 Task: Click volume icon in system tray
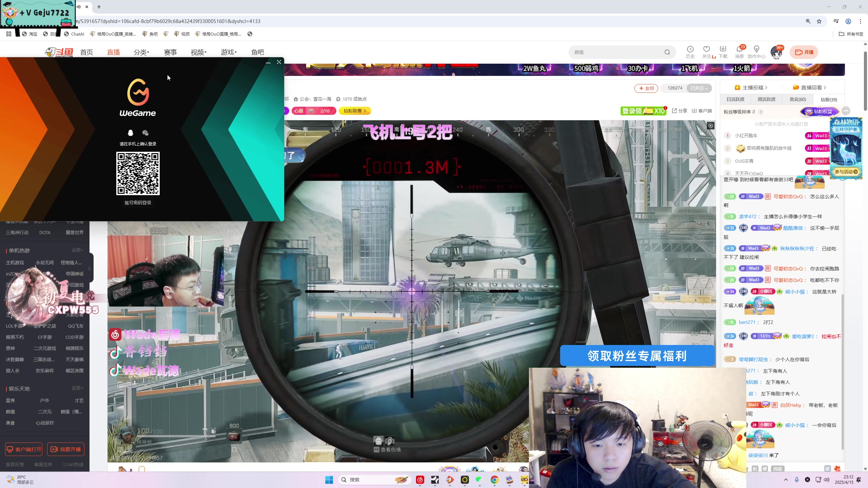click(827, 480)
